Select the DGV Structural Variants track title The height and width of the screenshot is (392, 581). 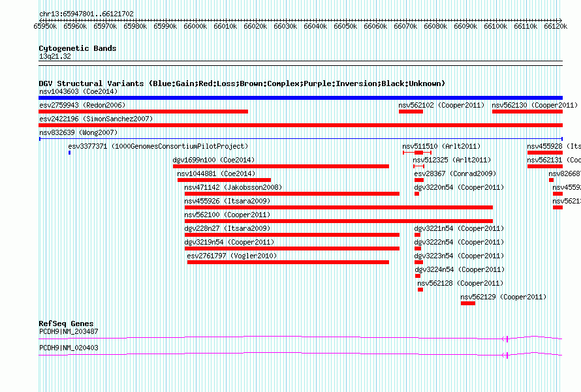tap(242, 83)
